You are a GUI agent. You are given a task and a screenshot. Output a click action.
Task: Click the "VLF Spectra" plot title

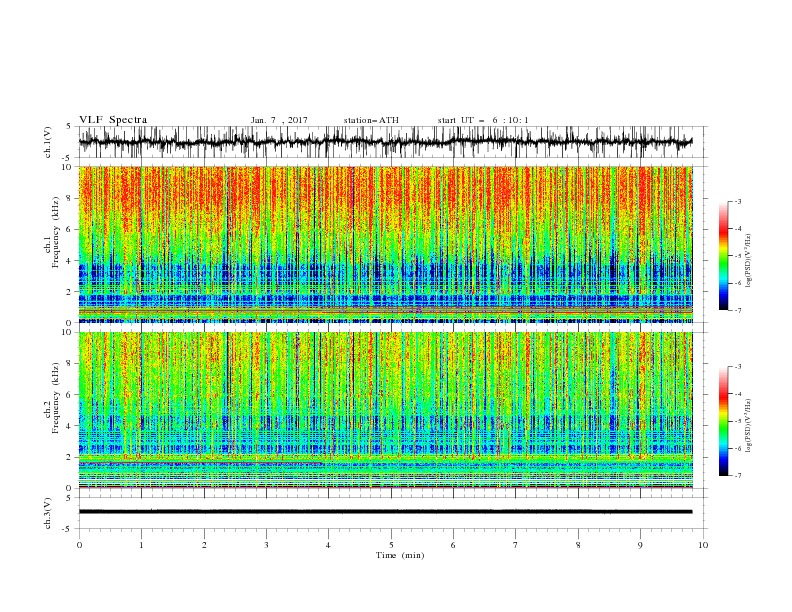coord(113,120)
